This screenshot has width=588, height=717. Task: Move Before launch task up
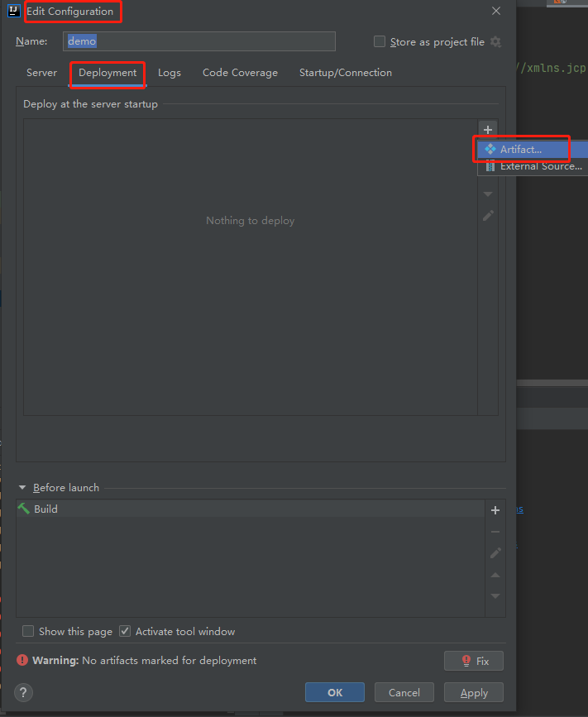tap(495, 575)
